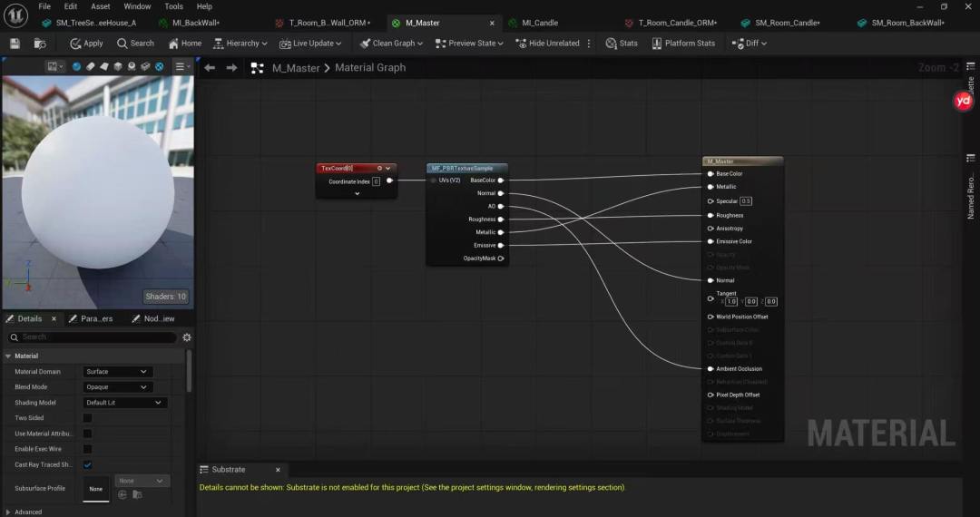Use selected static mesh as preview icon
980x517 pixels.
(145, 66)
